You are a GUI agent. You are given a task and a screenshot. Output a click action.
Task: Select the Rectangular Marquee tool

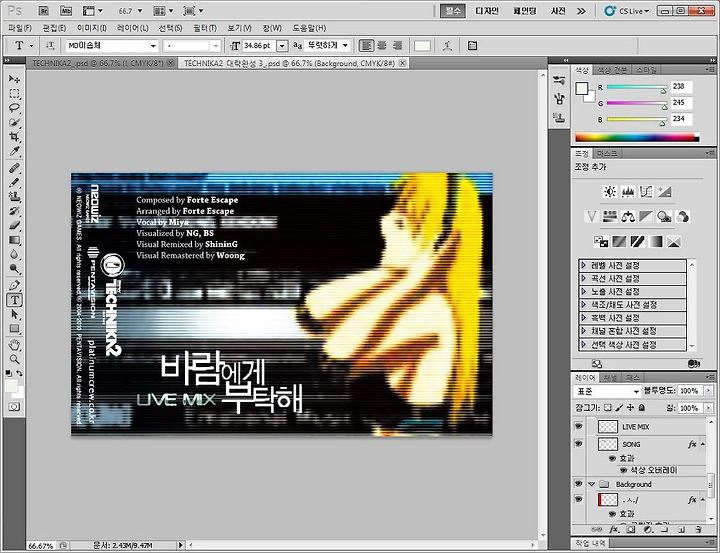pos(14,94)
